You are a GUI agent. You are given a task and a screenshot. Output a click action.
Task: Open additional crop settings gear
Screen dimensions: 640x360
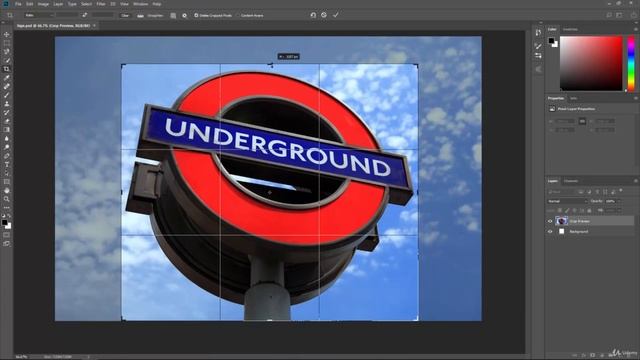coord(184,16)
